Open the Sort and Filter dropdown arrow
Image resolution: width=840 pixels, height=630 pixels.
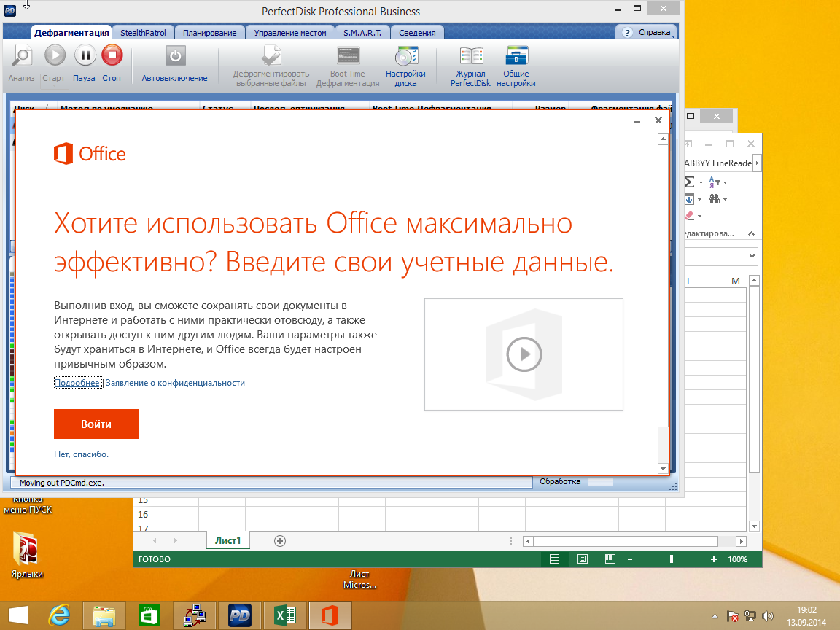pyautogui.click(x=726, y=183)
